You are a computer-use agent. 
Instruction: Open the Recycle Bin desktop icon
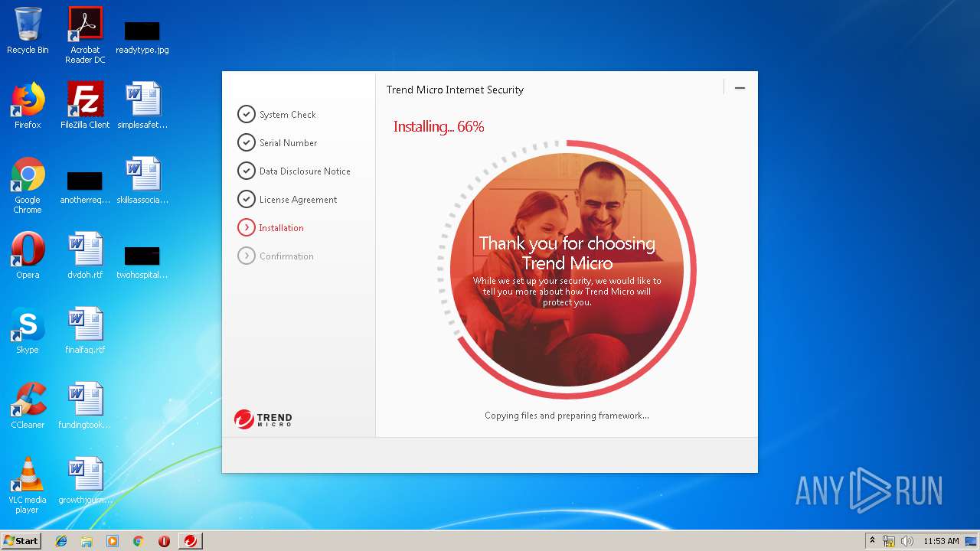click(28, 31)
